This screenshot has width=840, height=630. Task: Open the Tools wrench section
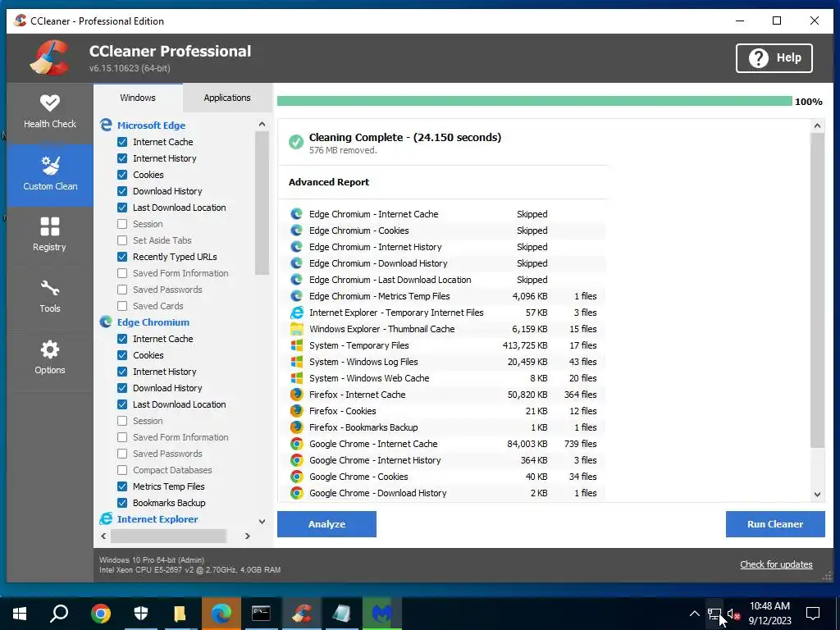pos(50,297)
